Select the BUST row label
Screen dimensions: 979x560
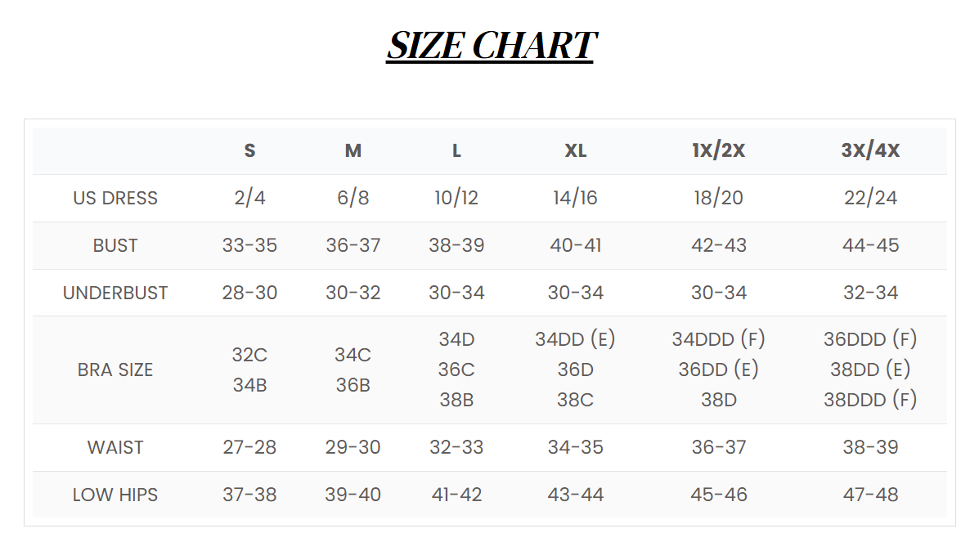115,246
